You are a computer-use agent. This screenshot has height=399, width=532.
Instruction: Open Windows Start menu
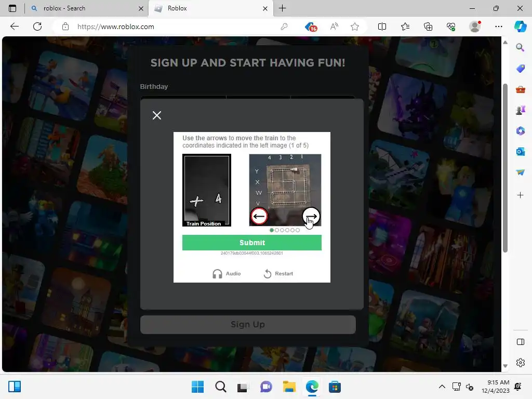coord(197,387)
